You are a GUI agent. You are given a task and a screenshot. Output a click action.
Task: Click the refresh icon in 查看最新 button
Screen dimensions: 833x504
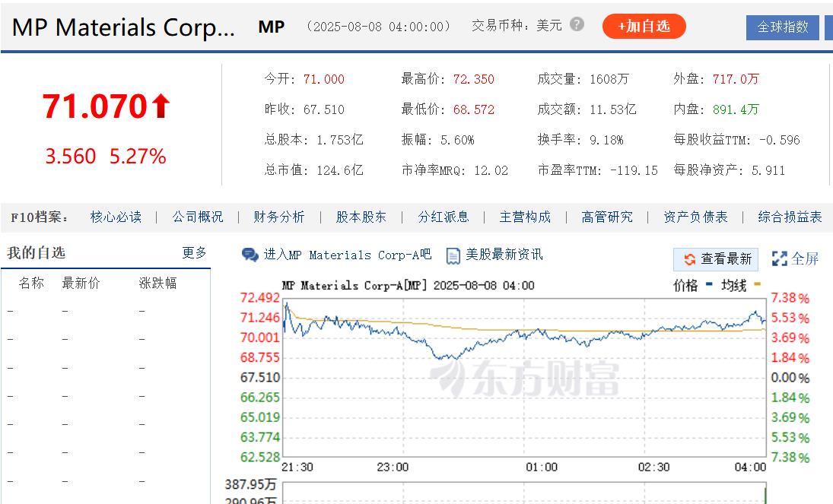point(689,259)
